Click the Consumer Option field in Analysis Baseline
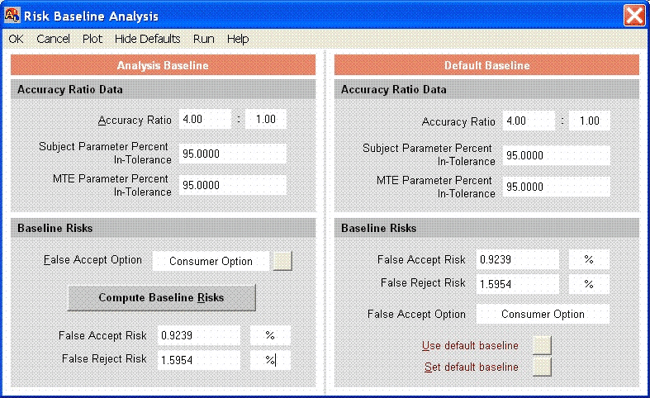Viewport: 650px width, 398px height. (x=211, y=261)
